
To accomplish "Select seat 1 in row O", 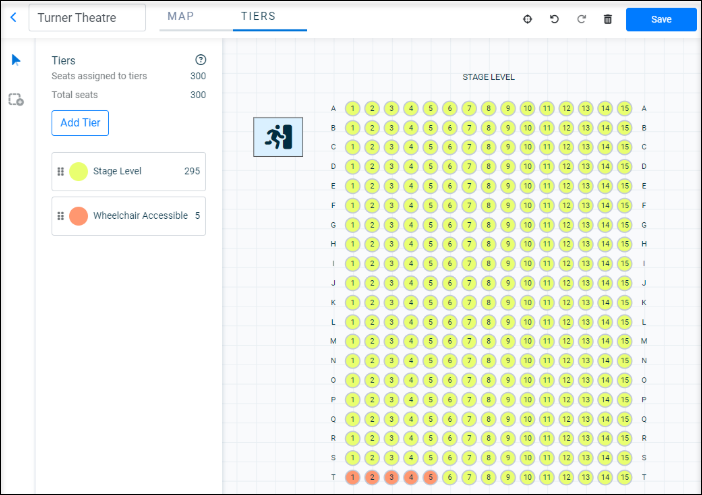I will [353, 380].
